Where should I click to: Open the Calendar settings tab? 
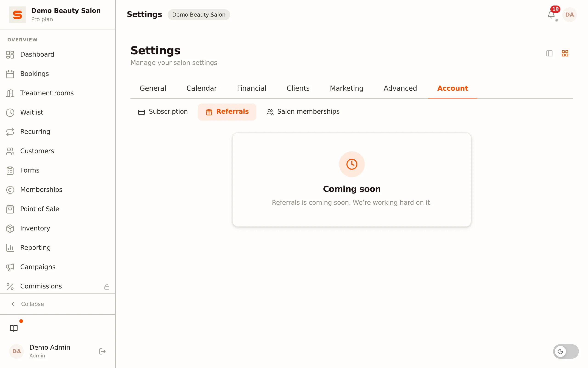click(201, 88)
